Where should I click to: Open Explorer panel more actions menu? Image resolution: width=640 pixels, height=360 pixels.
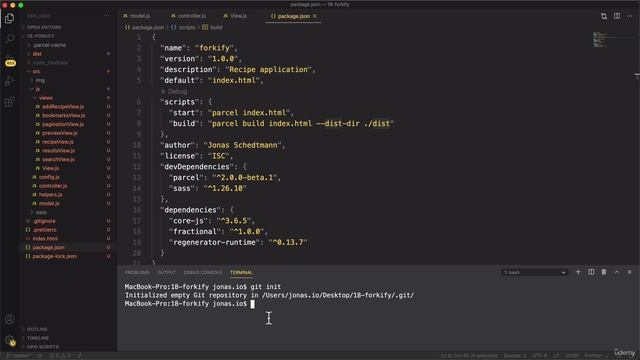pos(107,16)
